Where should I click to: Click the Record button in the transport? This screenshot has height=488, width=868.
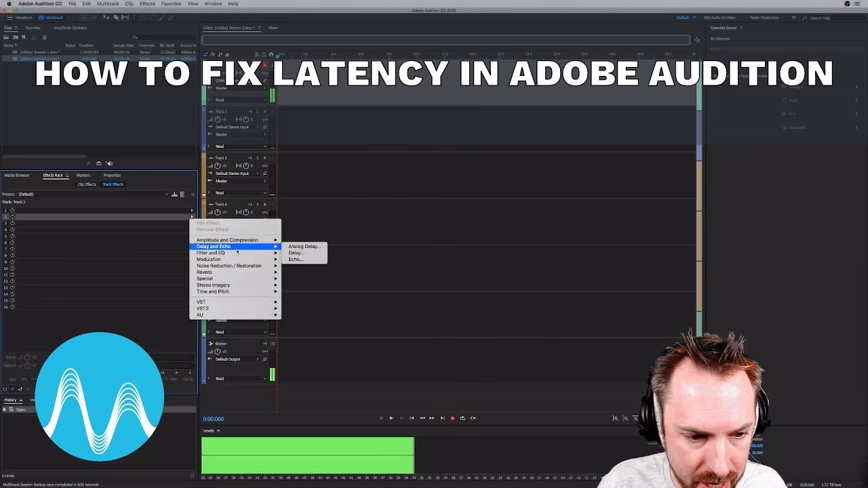pyautogui.click(x=452, y=418)
